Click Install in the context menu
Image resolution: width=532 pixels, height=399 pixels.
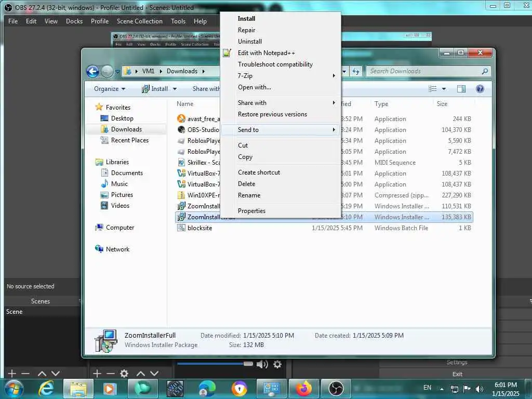[246, 19]
